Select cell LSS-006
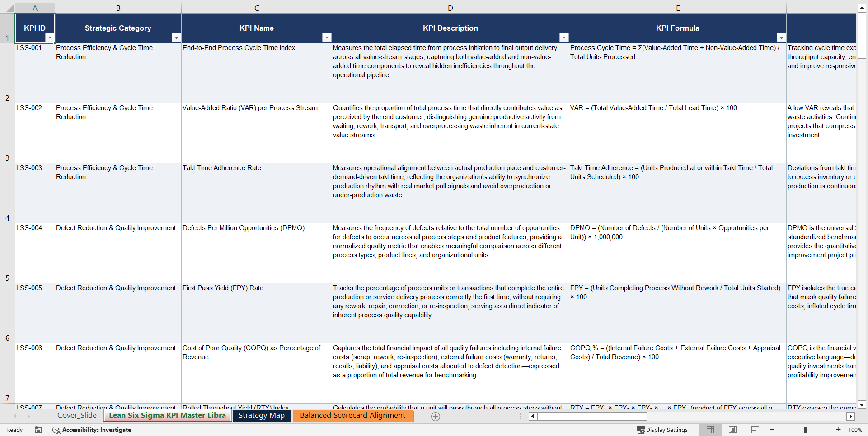 pyautogui.click(x=35, y=373)
